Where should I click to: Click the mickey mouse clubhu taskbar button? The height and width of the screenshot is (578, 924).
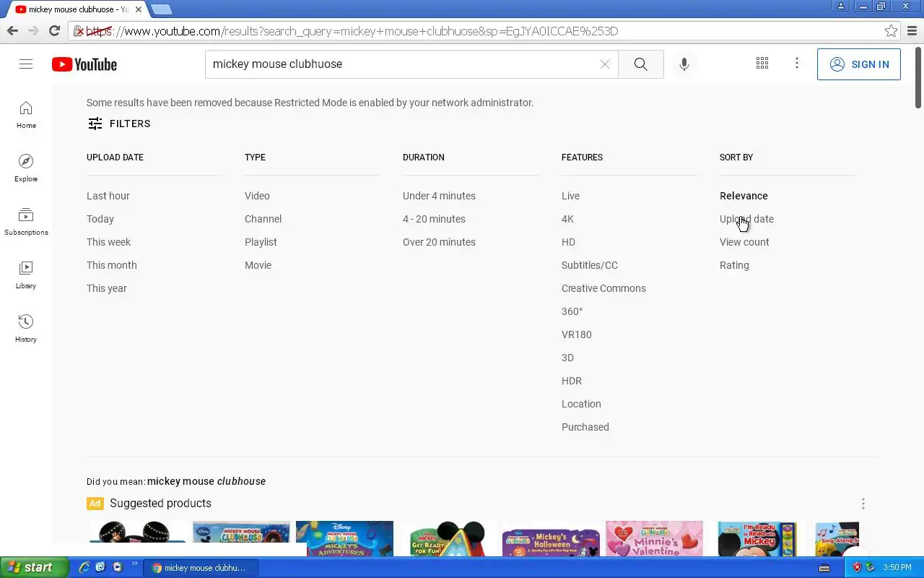coord(200,568)
